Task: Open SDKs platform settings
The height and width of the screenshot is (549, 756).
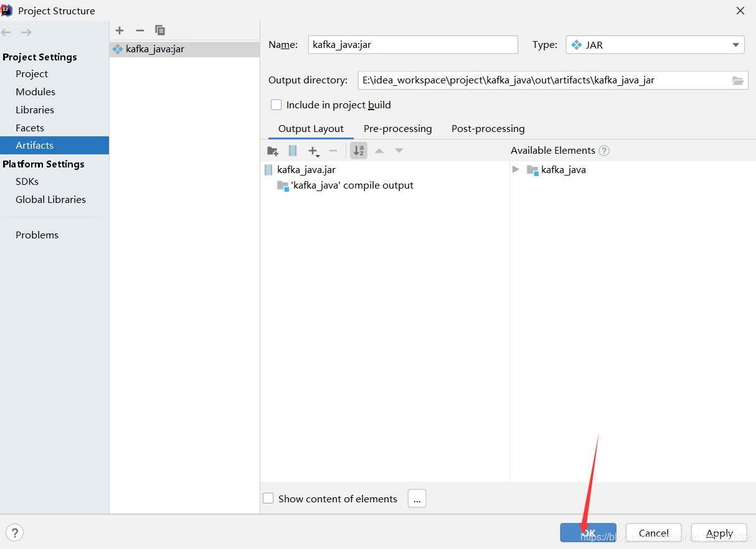Action: 27,182
